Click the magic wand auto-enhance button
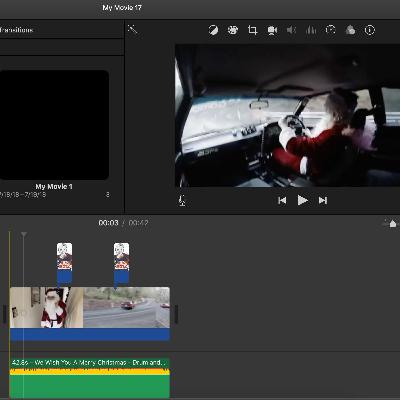The height and width of the screenshot is (400, 400). point(132,29)
